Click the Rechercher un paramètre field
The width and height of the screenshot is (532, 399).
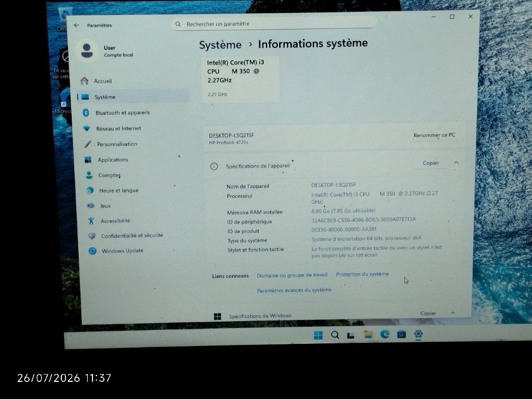(x=274, y=24)
